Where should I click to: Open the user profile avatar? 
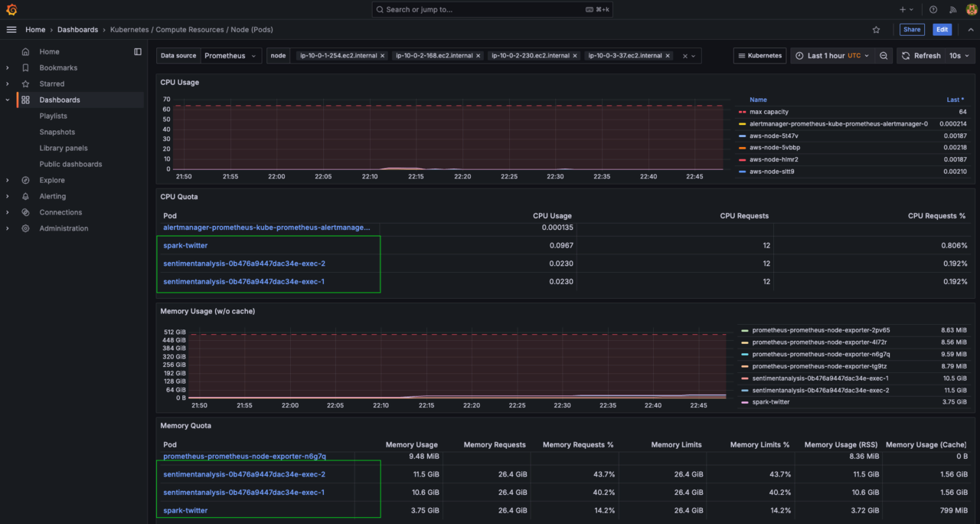click(x=971, y=9)
